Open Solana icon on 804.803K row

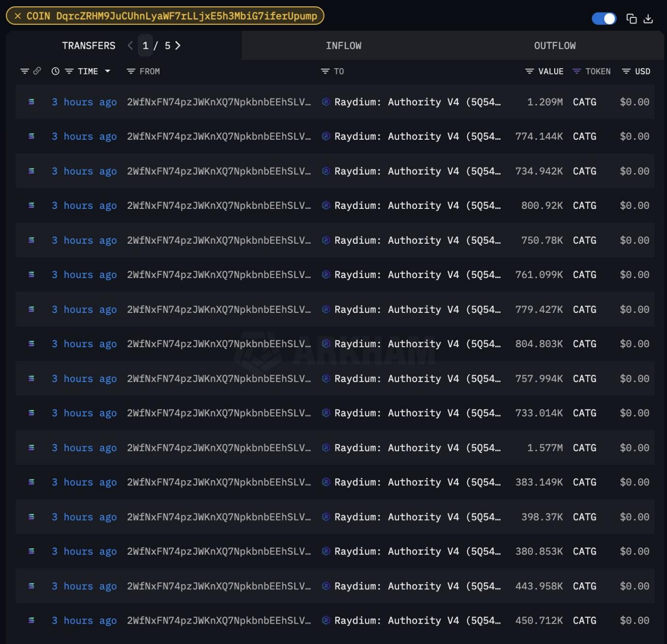pyautogui.click(x=31, y=344)
